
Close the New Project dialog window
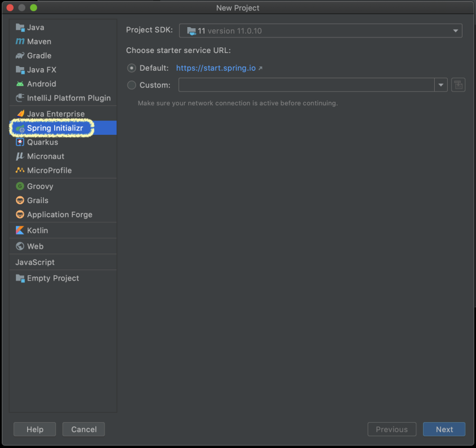click(x=10, y=7)
